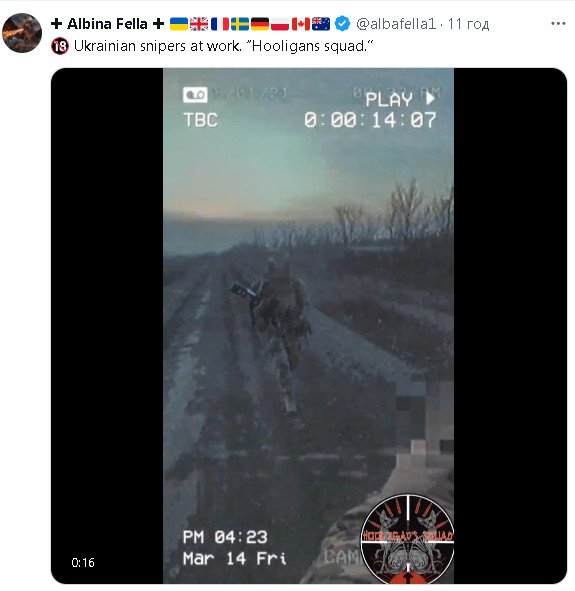Open Albina Fella's profile avatar
This screenshot has height=591, width=575.
[x=22, y=33]
